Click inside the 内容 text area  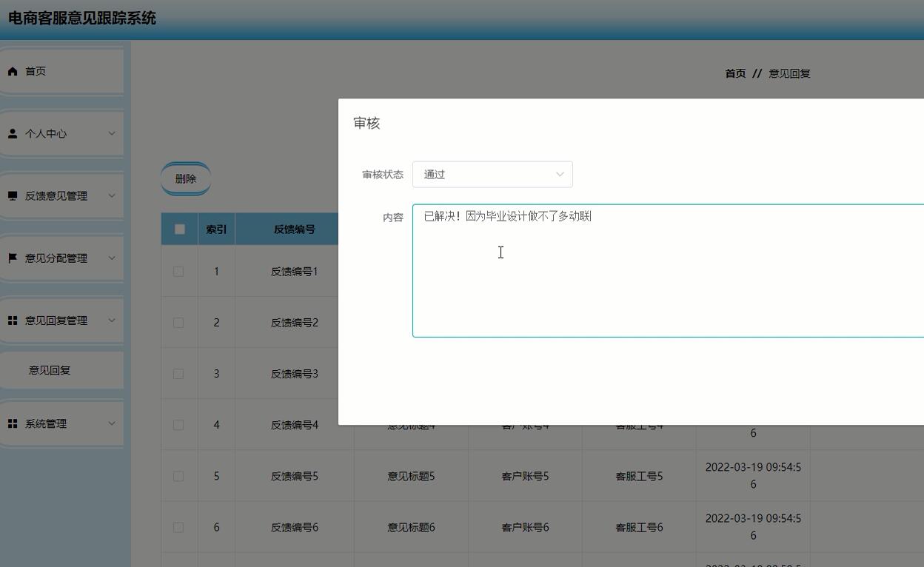668,271
